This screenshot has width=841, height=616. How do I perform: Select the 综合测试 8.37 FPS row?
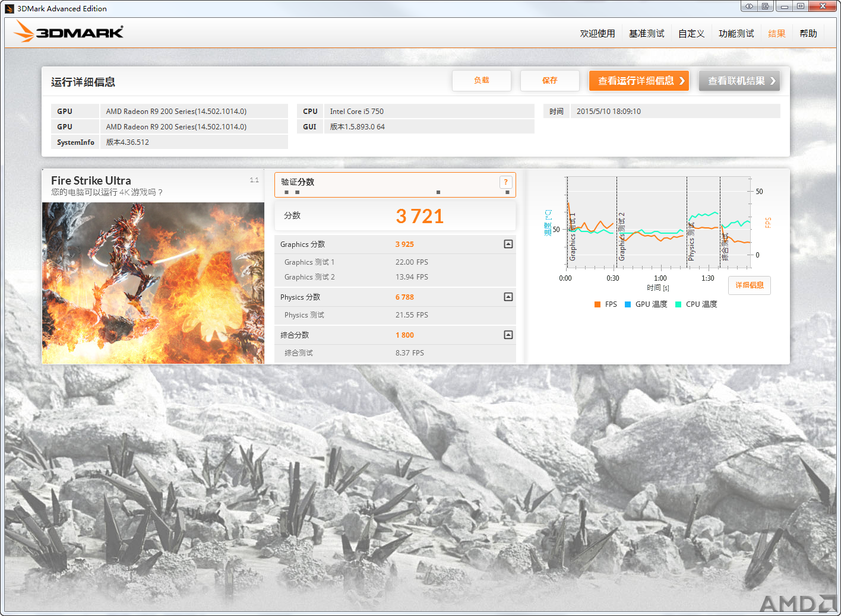click(395, 353)
